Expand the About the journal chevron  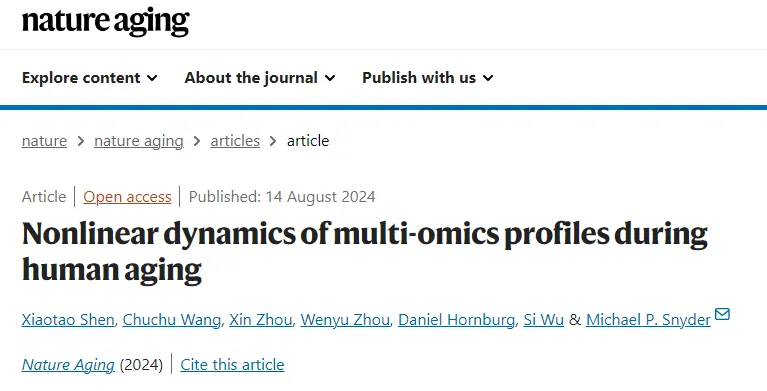pos(330,78)
